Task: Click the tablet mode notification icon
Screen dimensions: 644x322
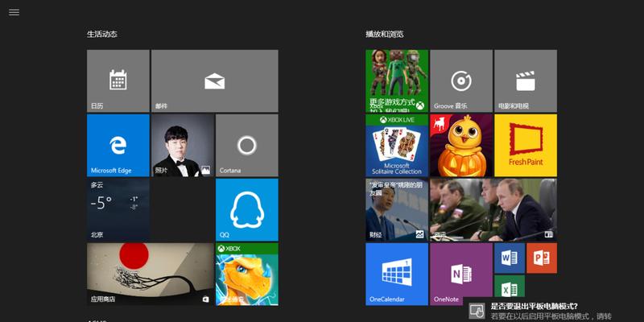Action: coord(477,311)
